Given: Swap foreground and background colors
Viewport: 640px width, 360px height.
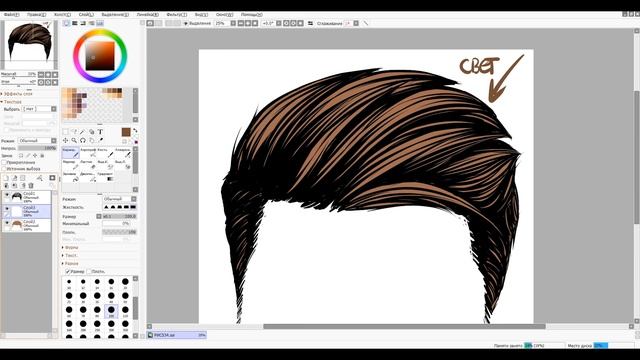Looking at the screenshot, I should 135,131.
